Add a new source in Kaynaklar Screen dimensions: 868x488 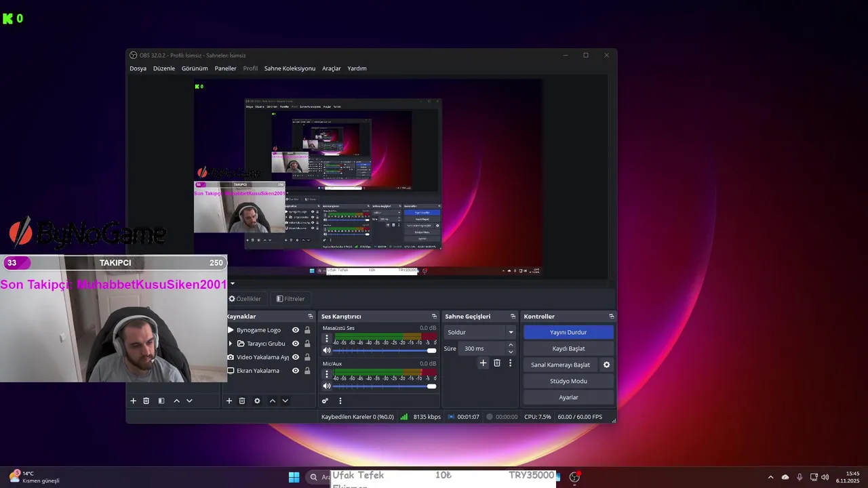point(229,401)
